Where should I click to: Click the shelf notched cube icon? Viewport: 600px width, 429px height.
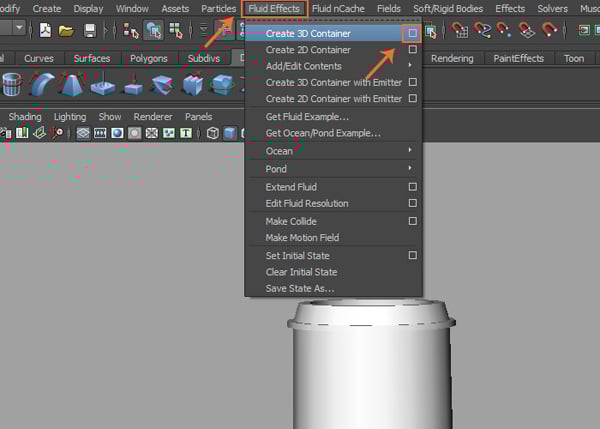[x=192, y=85]
